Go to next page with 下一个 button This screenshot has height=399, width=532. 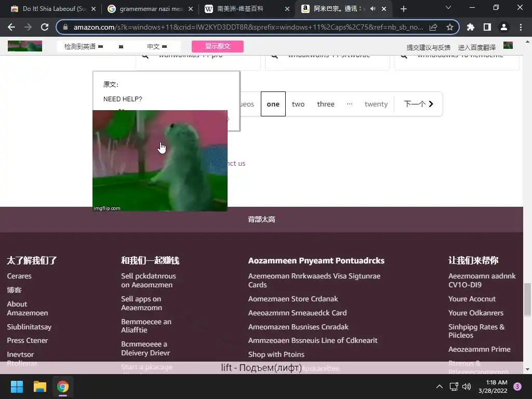(419, 104)
